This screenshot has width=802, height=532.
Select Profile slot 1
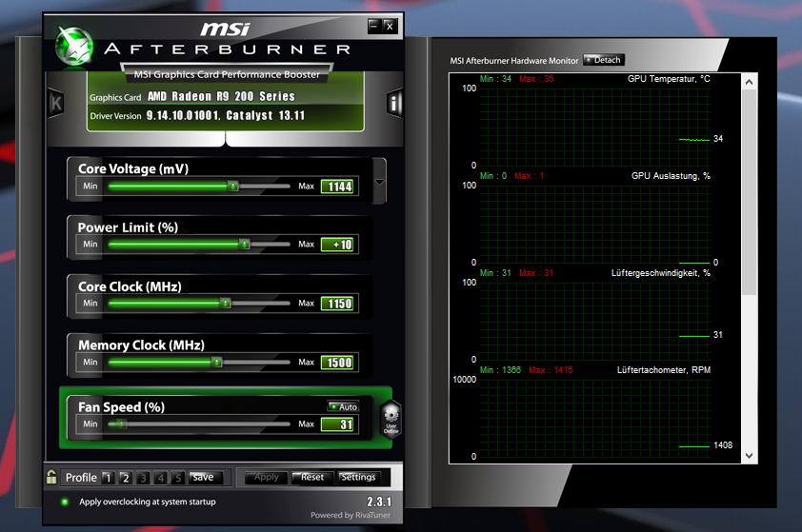click(x=108, y=478)
